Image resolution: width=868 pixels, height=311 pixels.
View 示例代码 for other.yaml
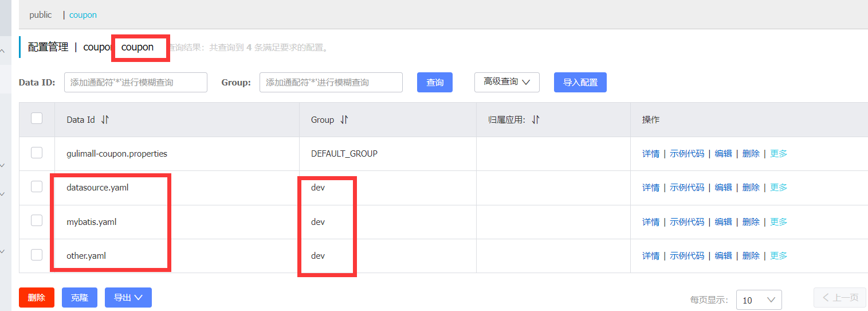687,256
